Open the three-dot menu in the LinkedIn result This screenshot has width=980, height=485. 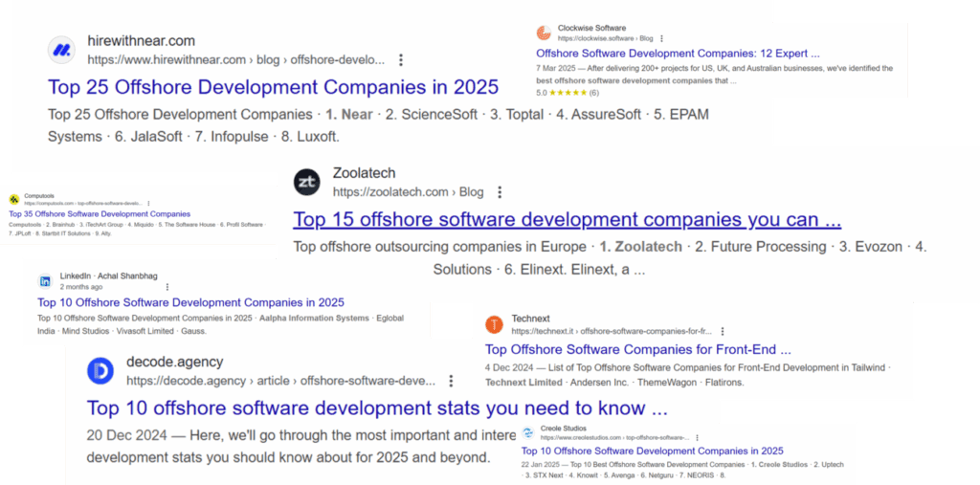click(167, 287)
